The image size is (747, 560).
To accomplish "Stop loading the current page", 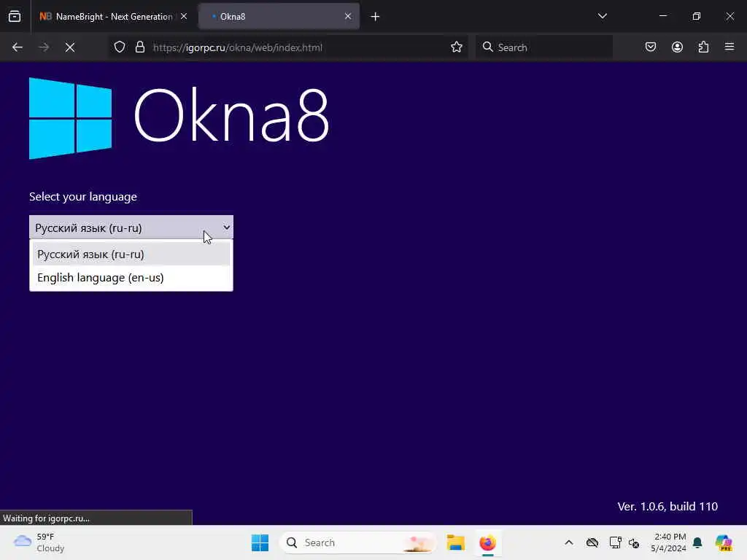I will (x=70, y=47).
